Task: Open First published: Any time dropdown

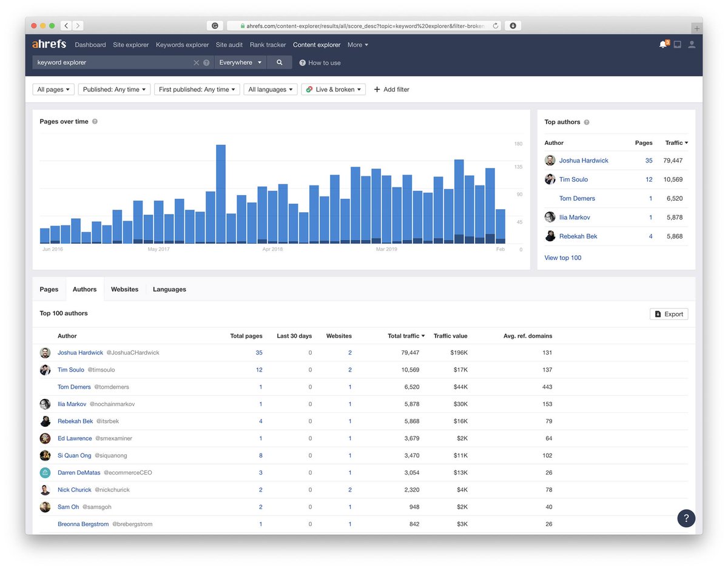Action: pos(197,89)
